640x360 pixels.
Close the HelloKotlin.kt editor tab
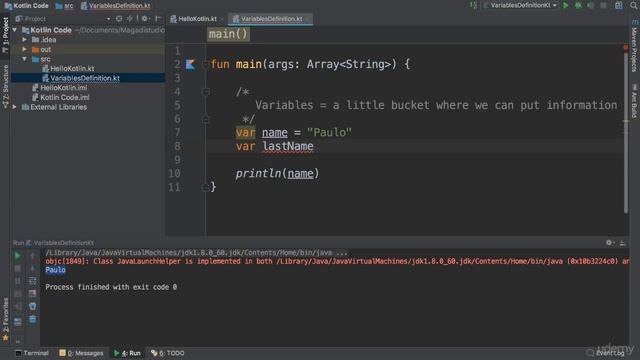tap(222, 19)
